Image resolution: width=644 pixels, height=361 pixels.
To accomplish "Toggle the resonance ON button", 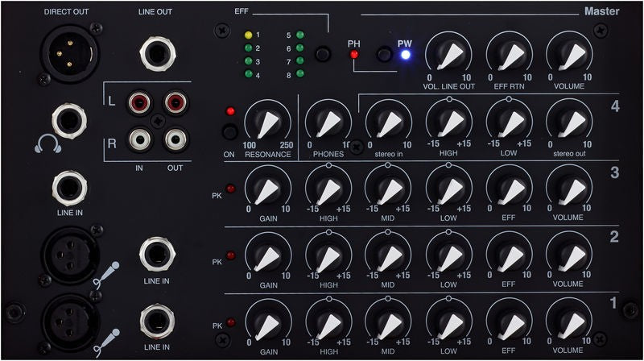I will 229,132.
